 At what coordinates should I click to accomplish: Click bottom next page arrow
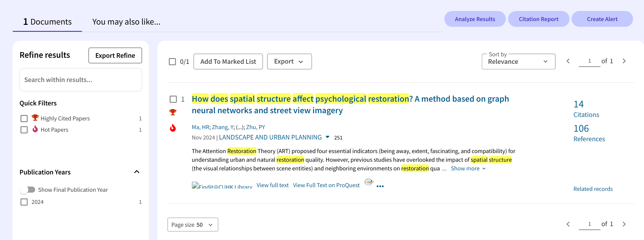[x=624, y=224]
